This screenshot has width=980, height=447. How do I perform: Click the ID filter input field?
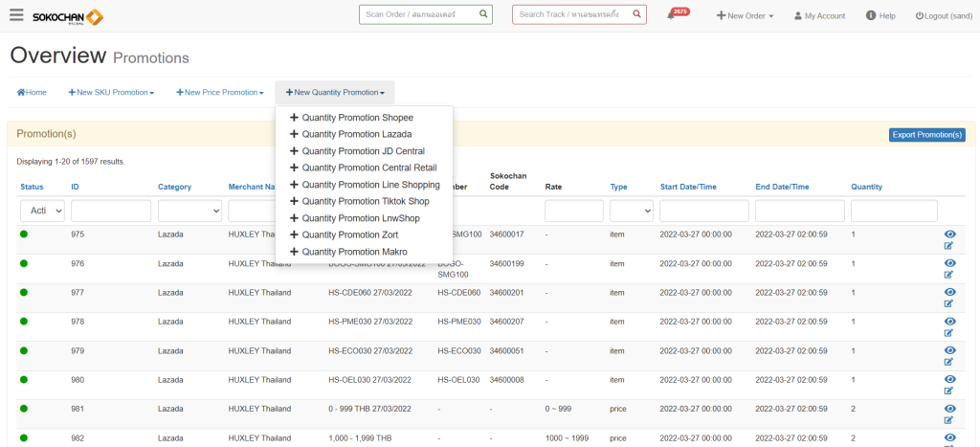click(111, 211)
